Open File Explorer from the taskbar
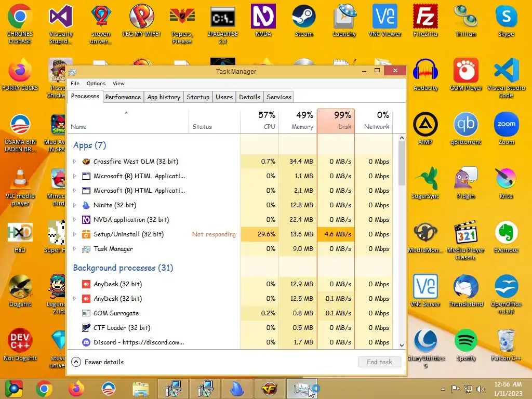Viewport: 532px width, 399px height. click(x=140, y=389)
